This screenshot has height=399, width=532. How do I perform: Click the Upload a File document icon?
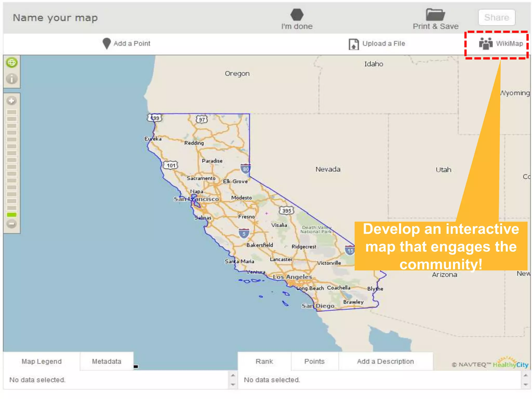point(354,44)
